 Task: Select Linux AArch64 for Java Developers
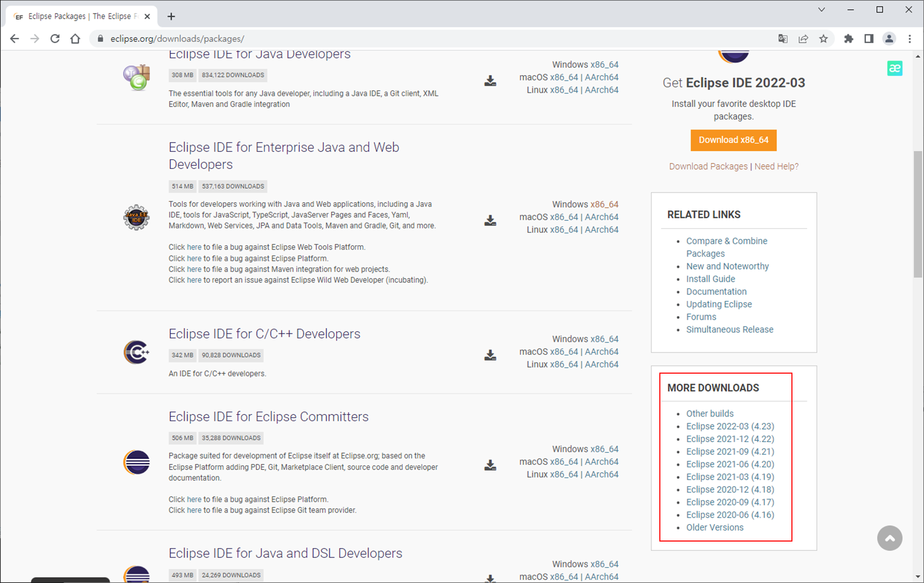click(601, 90)
